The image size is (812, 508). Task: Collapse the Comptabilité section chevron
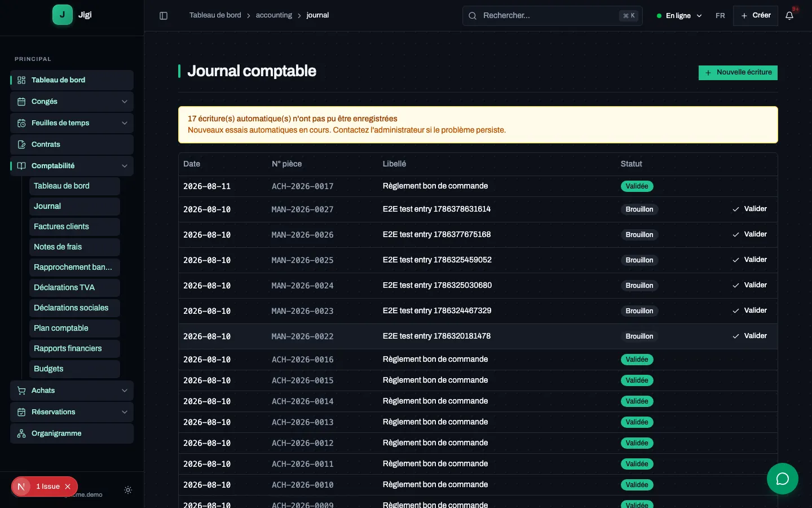[125, 166]
